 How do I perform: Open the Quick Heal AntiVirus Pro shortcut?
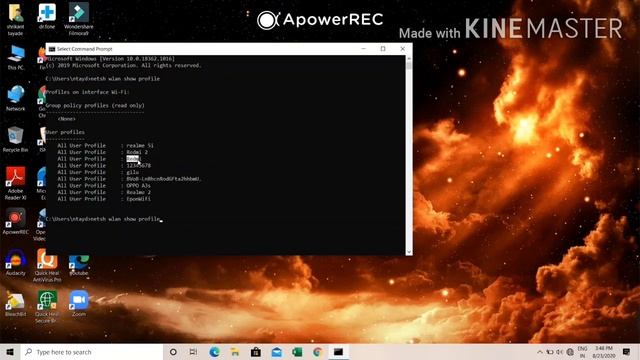pyautogui.click(x=47, y=266)
